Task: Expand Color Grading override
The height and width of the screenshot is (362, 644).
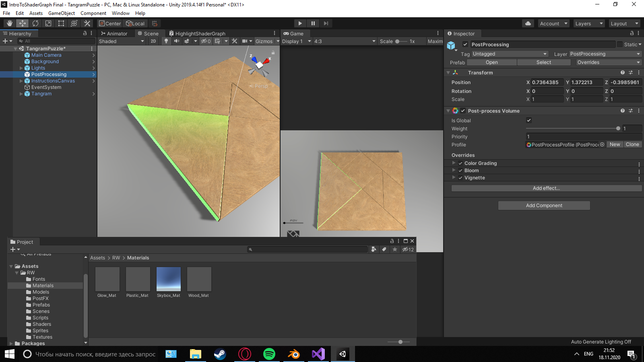Action: coord(454,163)
